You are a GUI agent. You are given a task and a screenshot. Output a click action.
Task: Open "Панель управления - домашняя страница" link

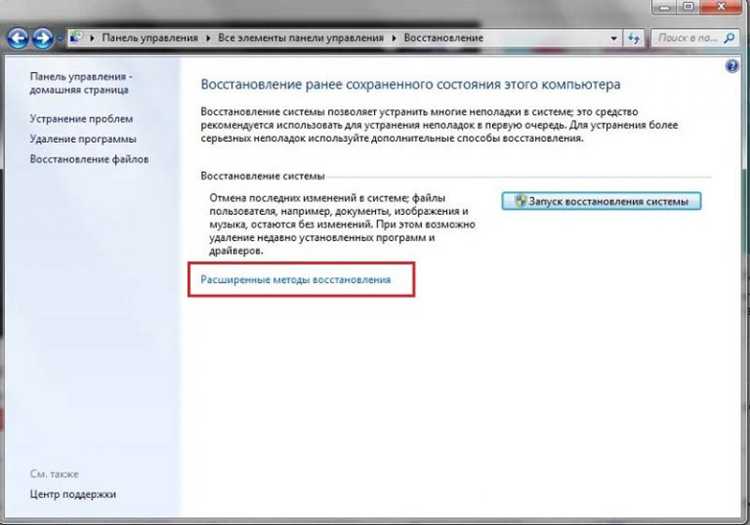81,83
